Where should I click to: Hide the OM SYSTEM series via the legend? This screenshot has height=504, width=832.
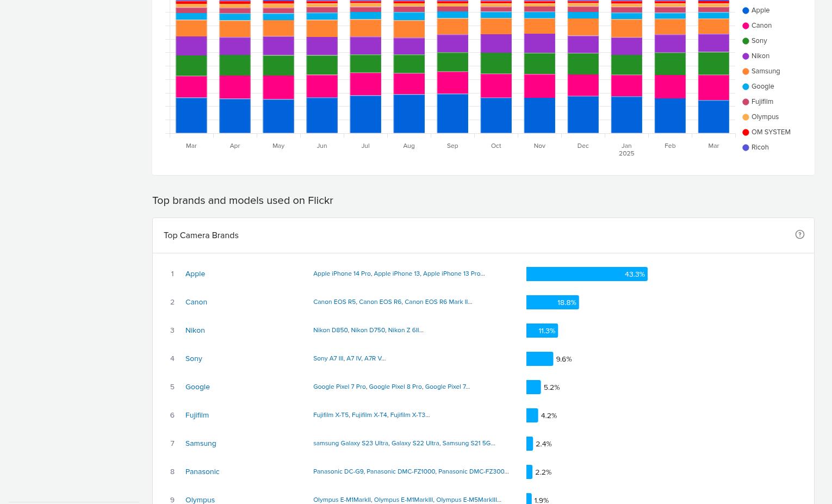(x=770, y=132)
